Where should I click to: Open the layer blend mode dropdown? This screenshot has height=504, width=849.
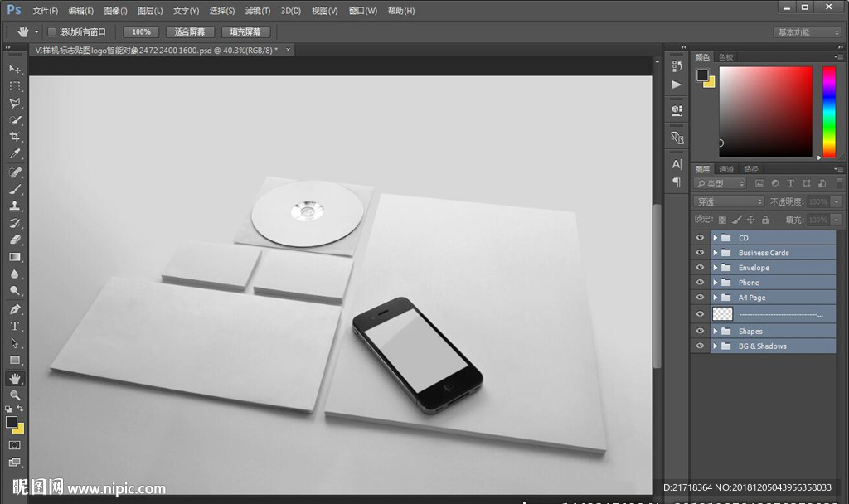[x=729, y=201]
